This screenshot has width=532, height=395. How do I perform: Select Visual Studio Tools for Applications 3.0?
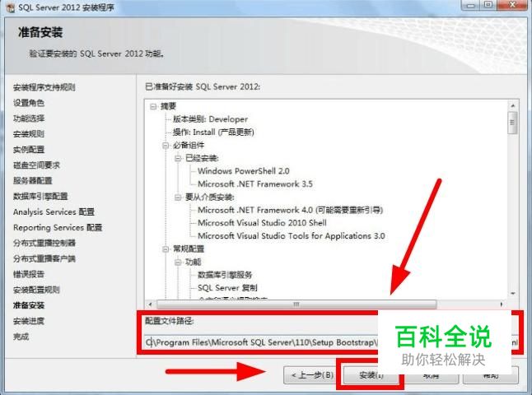point(291,236)
